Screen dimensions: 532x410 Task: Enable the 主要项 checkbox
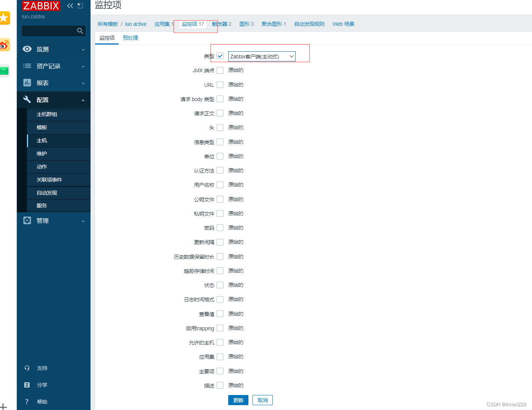click(220, 371)
